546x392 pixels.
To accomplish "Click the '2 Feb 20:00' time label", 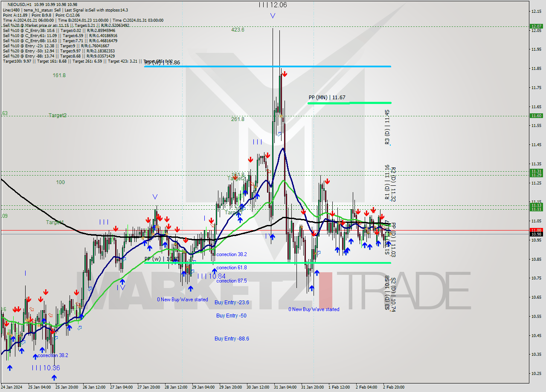I will point(393,387).
